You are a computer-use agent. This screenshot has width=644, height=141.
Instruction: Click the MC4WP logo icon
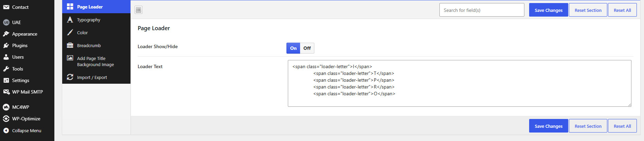tap(6, 107)
